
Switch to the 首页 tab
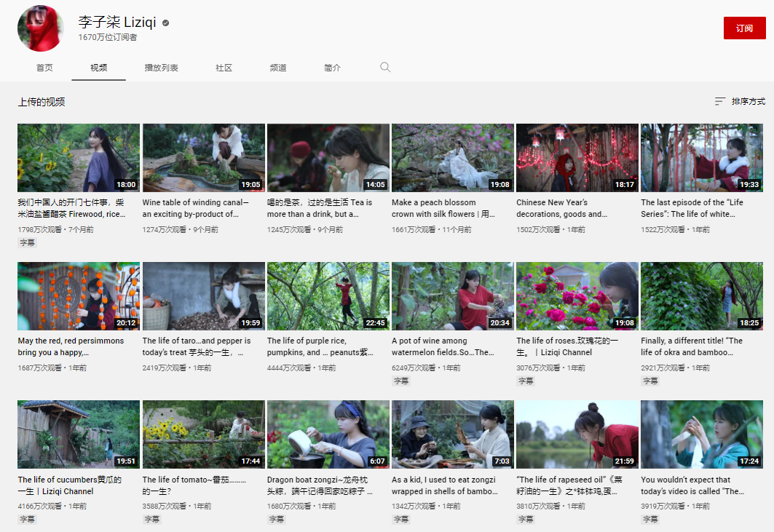click(x=44, y=68)
